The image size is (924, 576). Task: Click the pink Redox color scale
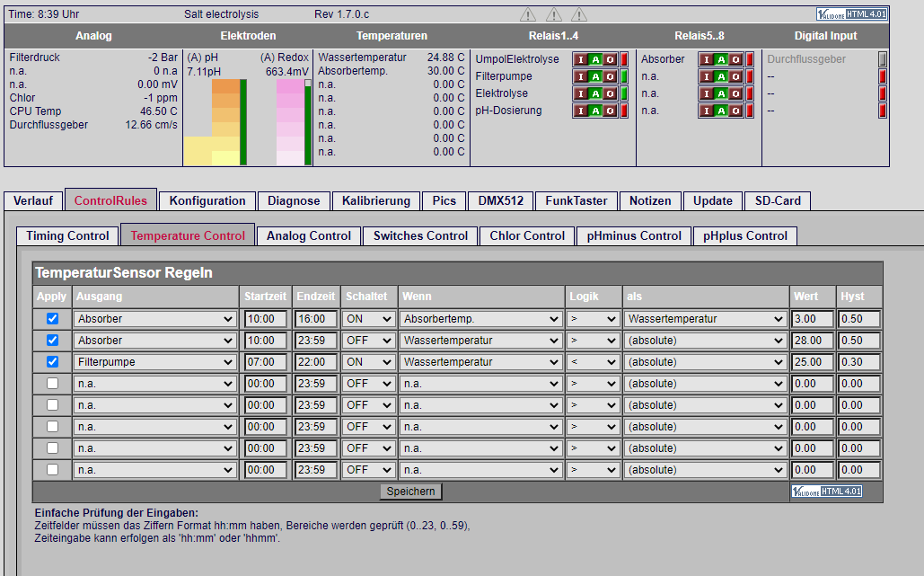pyautogui.click(x=290, y=122)
